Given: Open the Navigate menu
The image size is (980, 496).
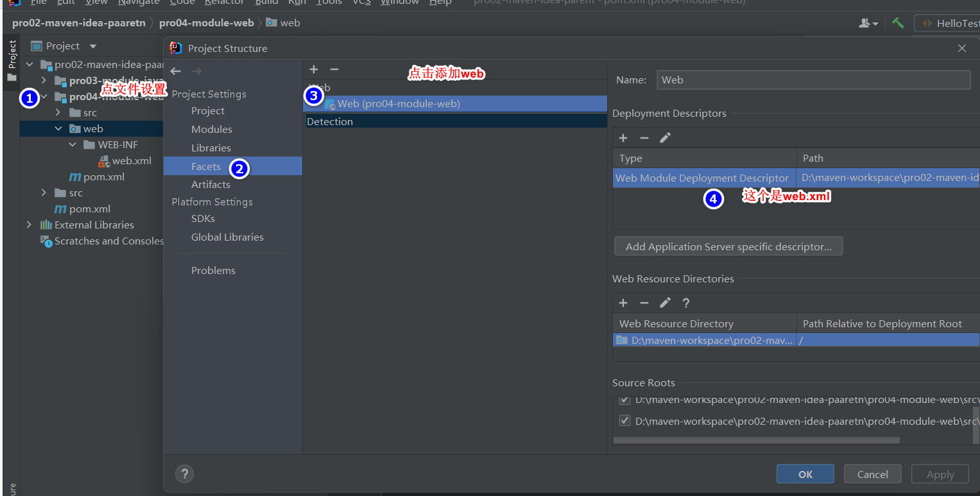Looking at the screenshot, I should (139, 3).
